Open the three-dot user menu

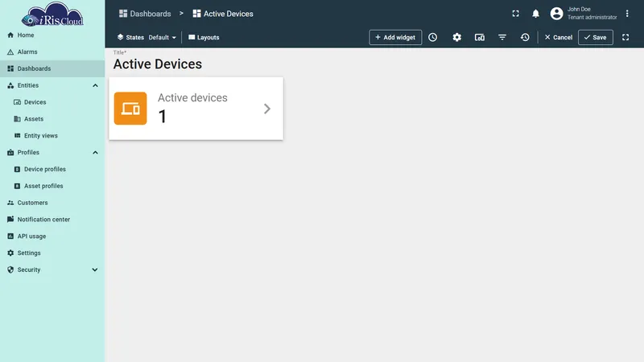pyautogui.click(x=627, y=14)
